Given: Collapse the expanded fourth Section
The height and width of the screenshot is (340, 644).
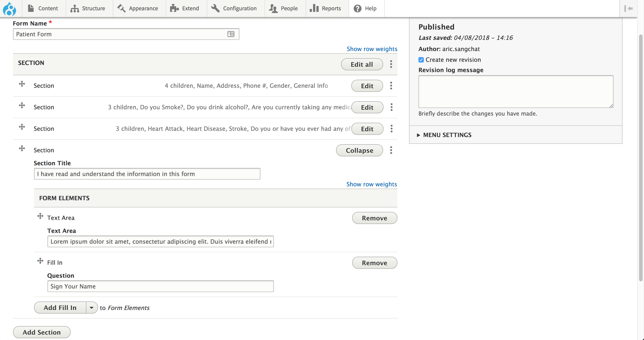Looking at the screenshot, I should 359,150.
